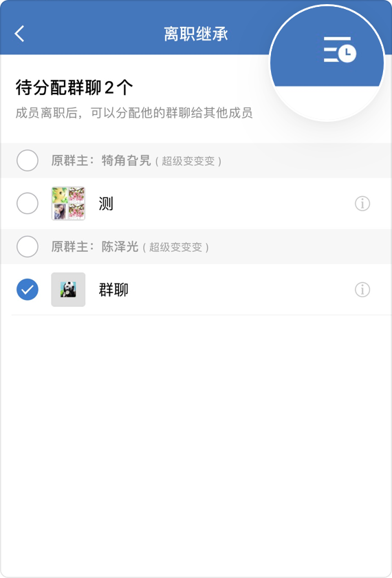This screenshot has height=578, width=392.
Task: Open the assignment history list icon
Action: [340, 50]
